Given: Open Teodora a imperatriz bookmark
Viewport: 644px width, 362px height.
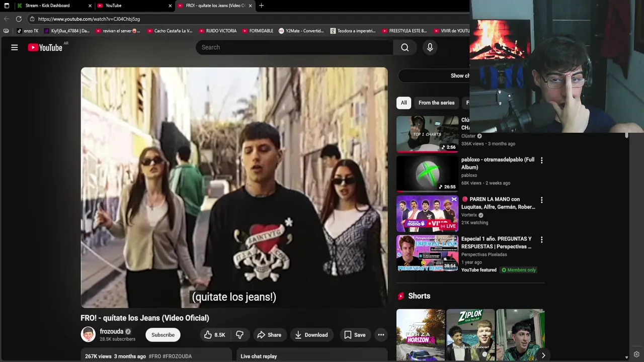Looking at the screenshot, I should (x=353, y=31).
